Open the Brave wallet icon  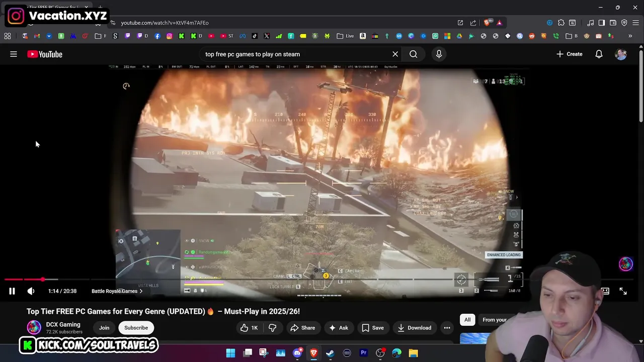pos(613,23)
